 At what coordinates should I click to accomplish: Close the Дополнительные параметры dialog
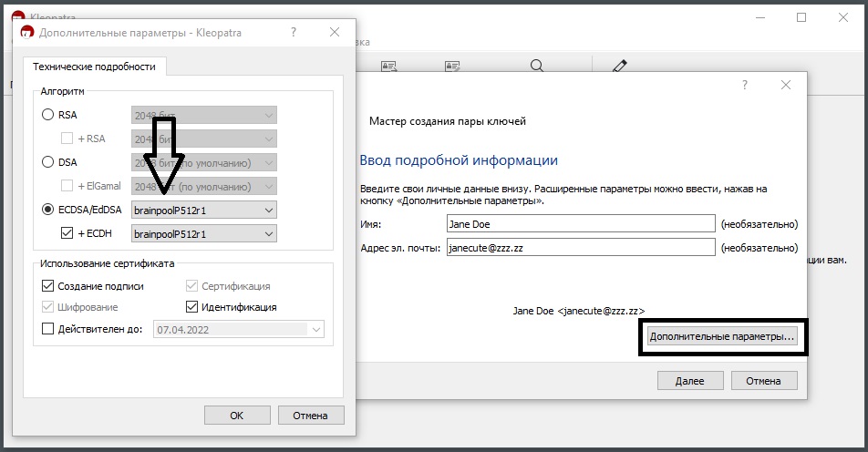click(x=335, y=32)
